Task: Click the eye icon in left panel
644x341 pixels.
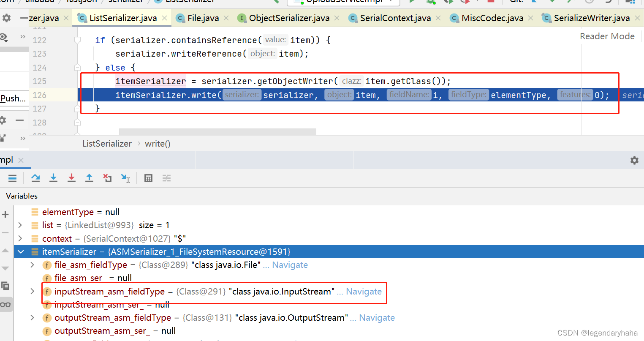Action: tap(4, 38)
